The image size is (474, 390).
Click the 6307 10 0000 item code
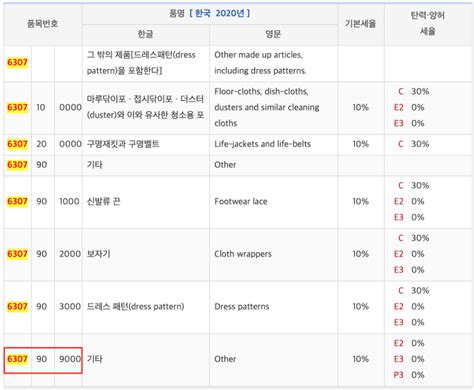click(x=44, y=108)
